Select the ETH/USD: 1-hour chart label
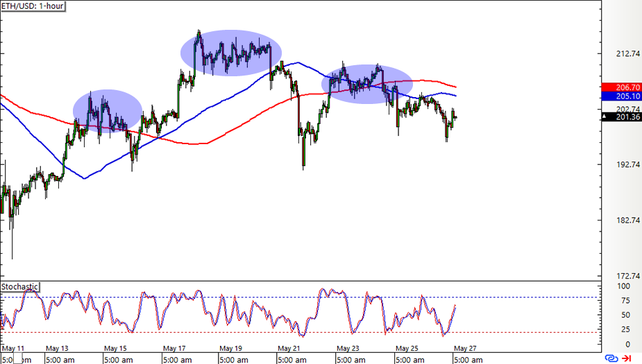This screenshot has height=364, width=642. click(x=33, y=6)
